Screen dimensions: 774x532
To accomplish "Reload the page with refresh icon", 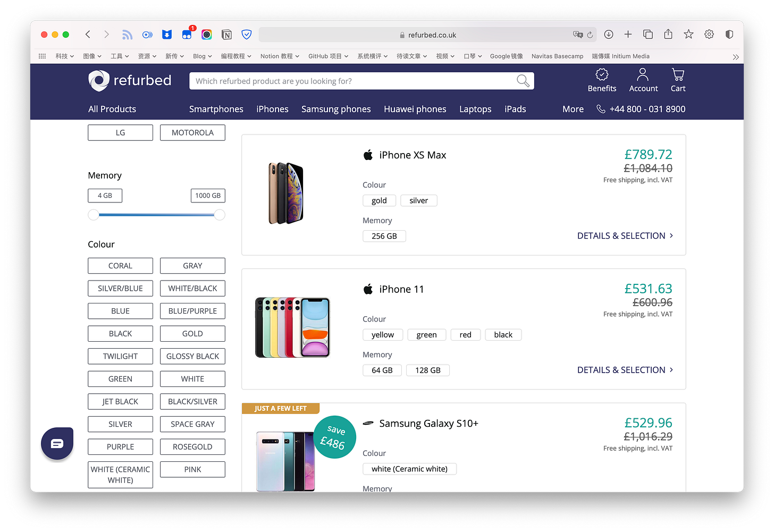I will (590, 35).
